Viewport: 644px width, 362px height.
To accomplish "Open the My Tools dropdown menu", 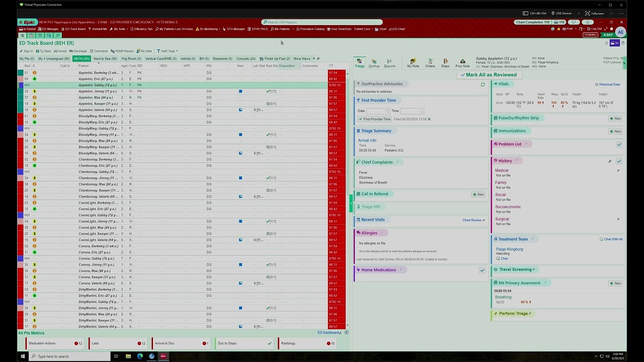I will tap(119, 29).
